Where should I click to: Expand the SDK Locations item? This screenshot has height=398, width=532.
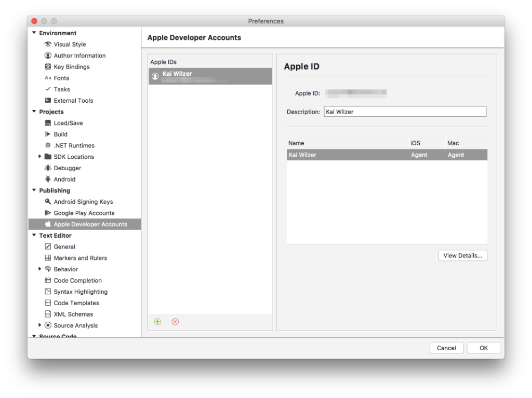pyautogui.click(x=40, y=156)
